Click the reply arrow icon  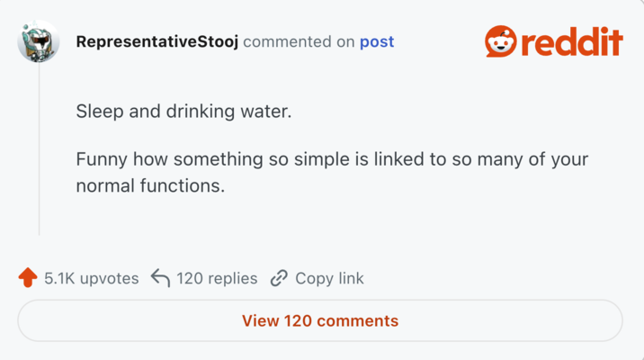click(x=161, y=278)
